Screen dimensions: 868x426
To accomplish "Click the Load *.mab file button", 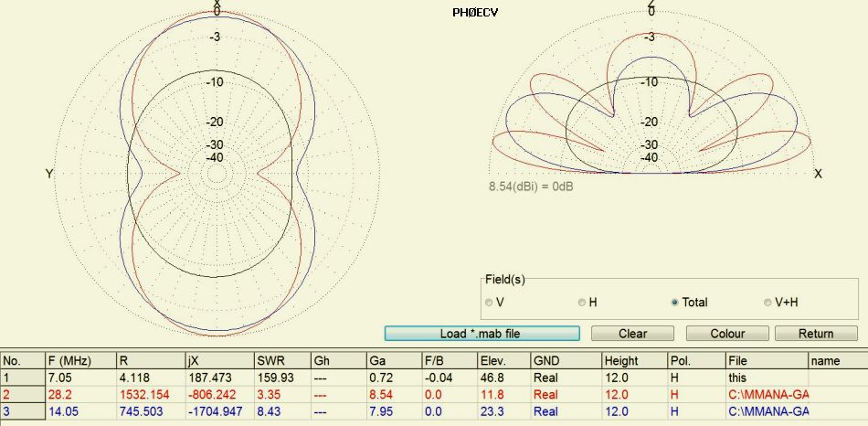I will pos(482,334).
